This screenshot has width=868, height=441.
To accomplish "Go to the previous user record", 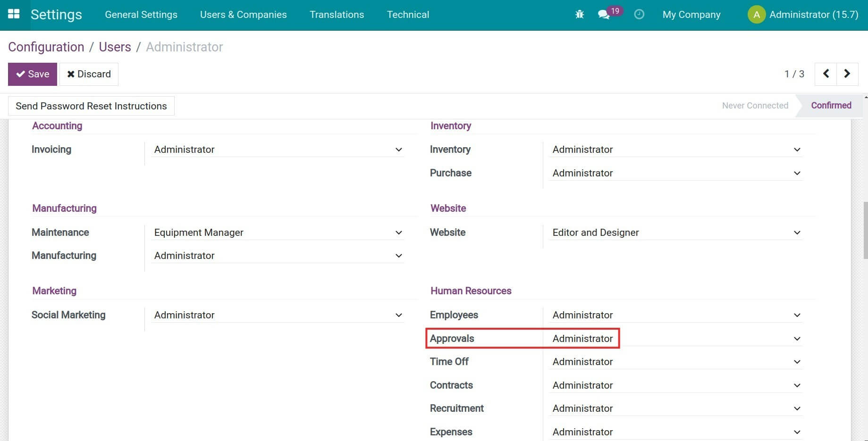I will 826,74.
